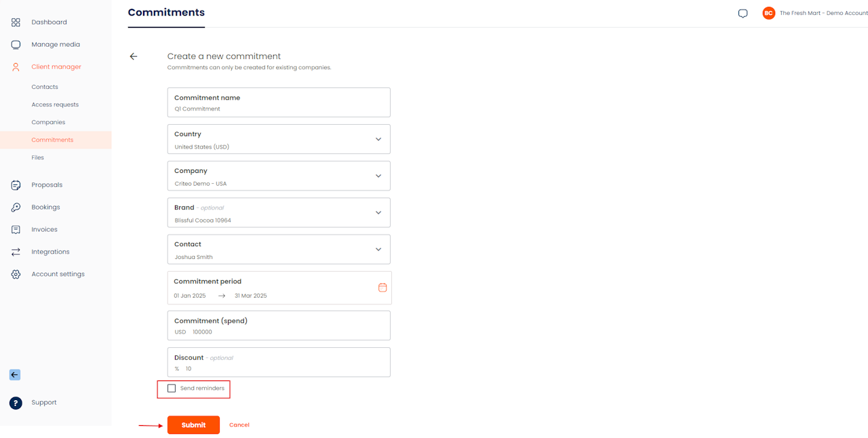Screen dimensions: 868x438
Task: Click the Dashboard grid icon
Action: pyautogui.click(x=16, y=22)
